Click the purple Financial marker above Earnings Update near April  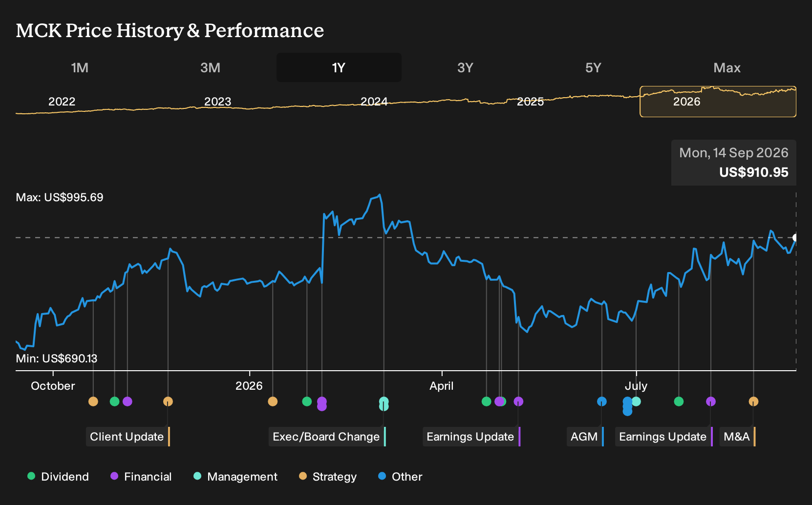[519, 401]
